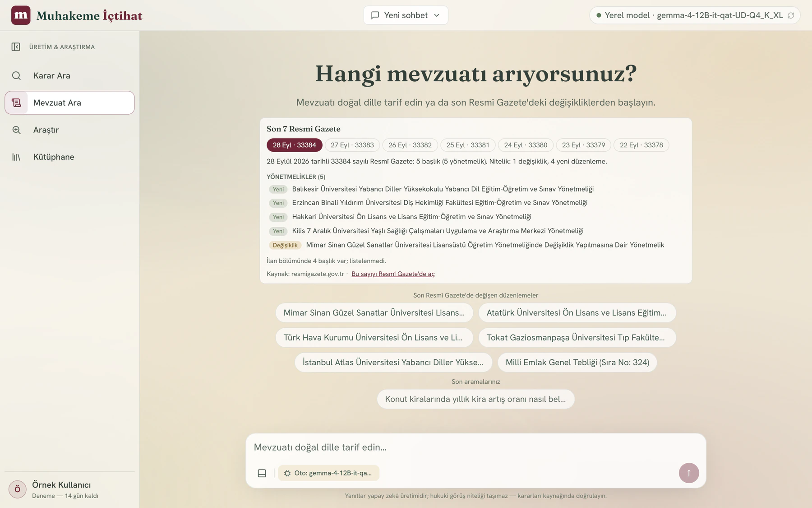Open the 'Bu sayıyı Resmî Gazete'de aç' link
The width and height of the screenshot is (812, 508).
pyautogui.click(x=393, y=274)
